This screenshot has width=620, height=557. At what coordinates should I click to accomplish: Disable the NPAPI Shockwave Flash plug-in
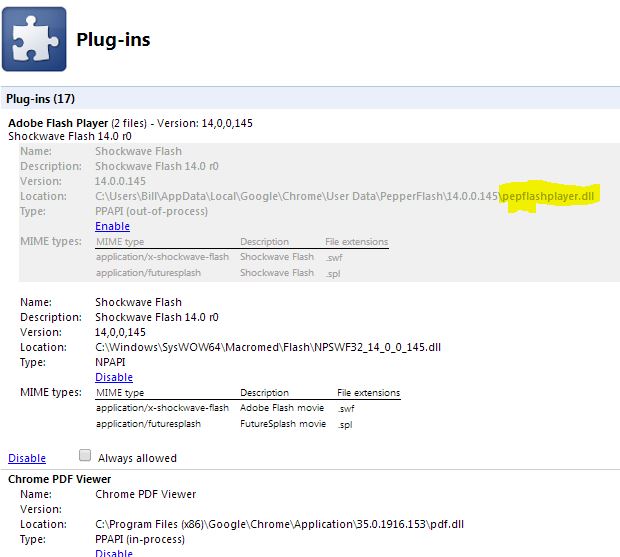114,377
